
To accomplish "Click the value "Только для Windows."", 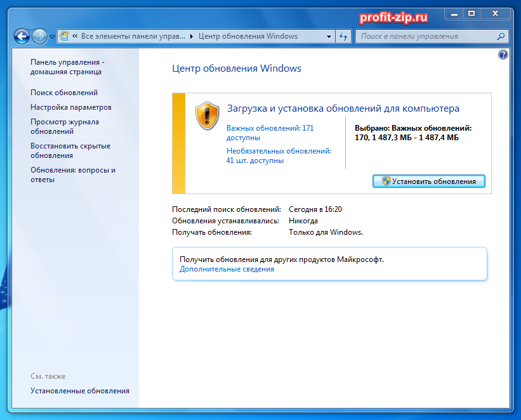I will 326,232.
